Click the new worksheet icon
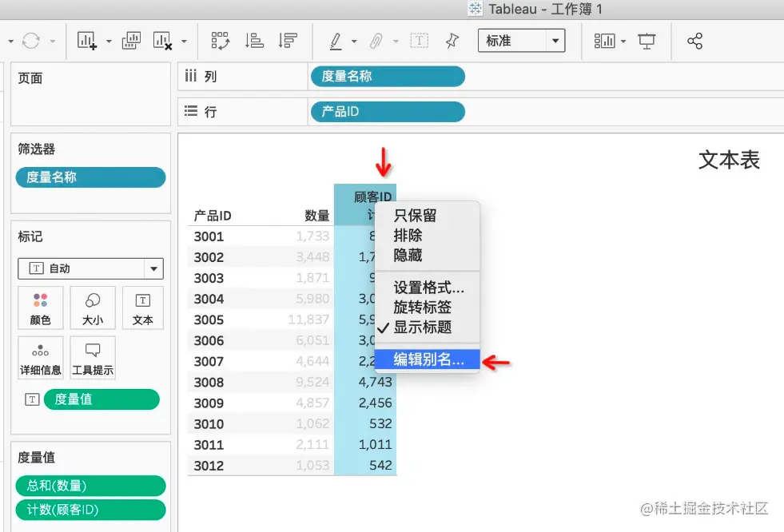 click(87, 41)
